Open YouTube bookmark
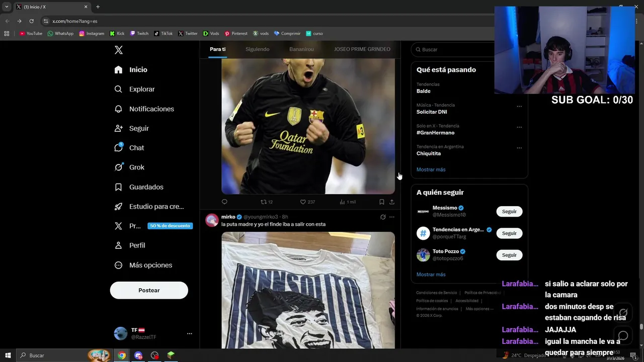Screen dimensions: 644x362 click(31, 34)
